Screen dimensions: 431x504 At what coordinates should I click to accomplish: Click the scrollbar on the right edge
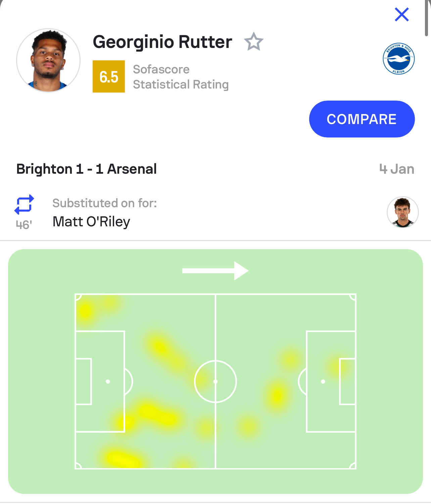pos(427,18)
